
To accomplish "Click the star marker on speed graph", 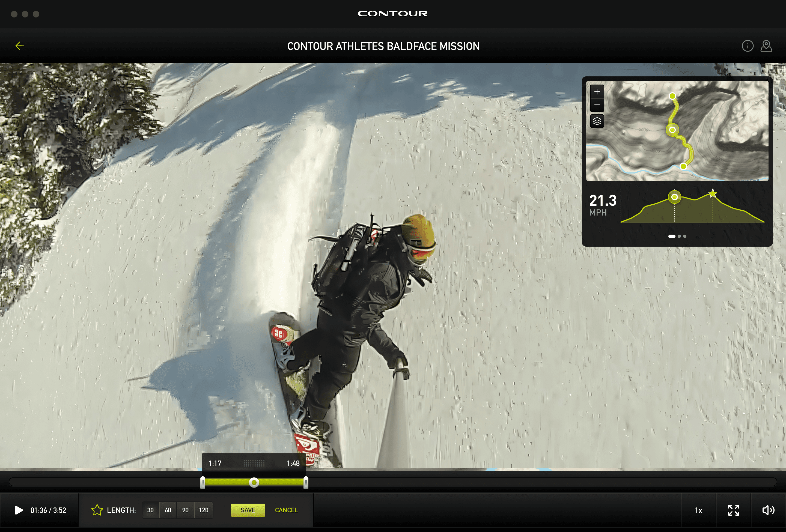I will [713, 194].
